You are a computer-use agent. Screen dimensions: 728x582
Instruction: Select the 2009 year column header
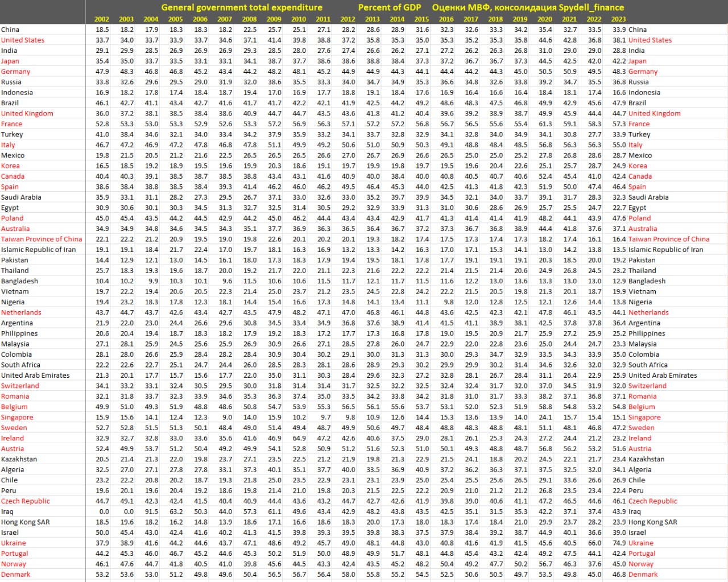274,19
